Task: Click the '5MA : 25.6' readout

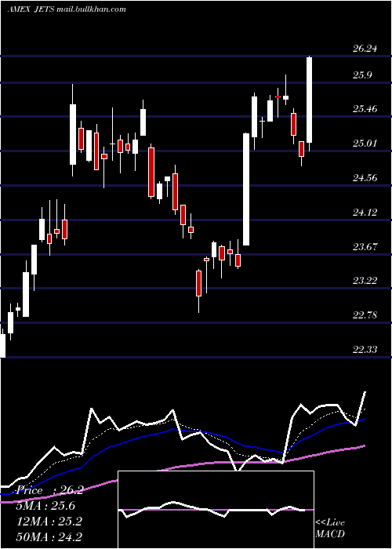Action: [45, 506]
